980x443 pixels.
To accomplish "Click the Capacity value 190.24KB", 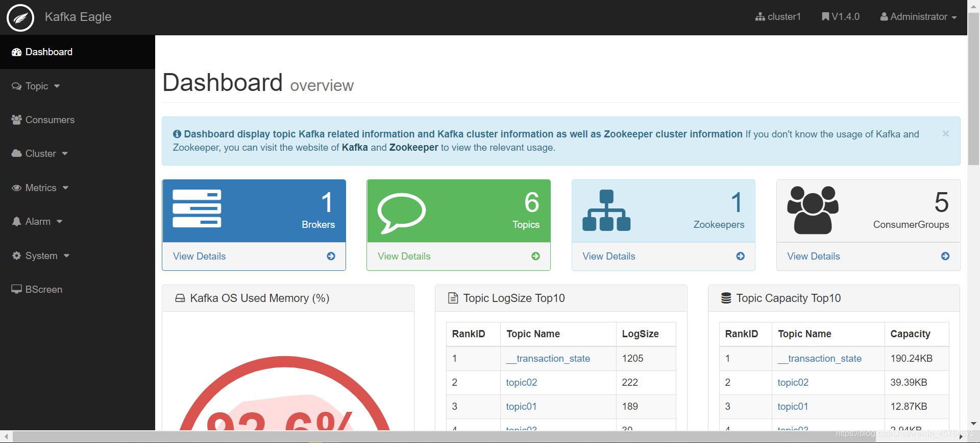I will click(x=912, y=359).
